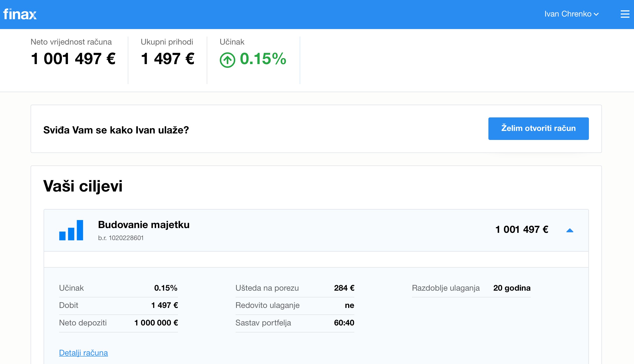Click the account number b.r. 1020228601

[x=121, y=238]
